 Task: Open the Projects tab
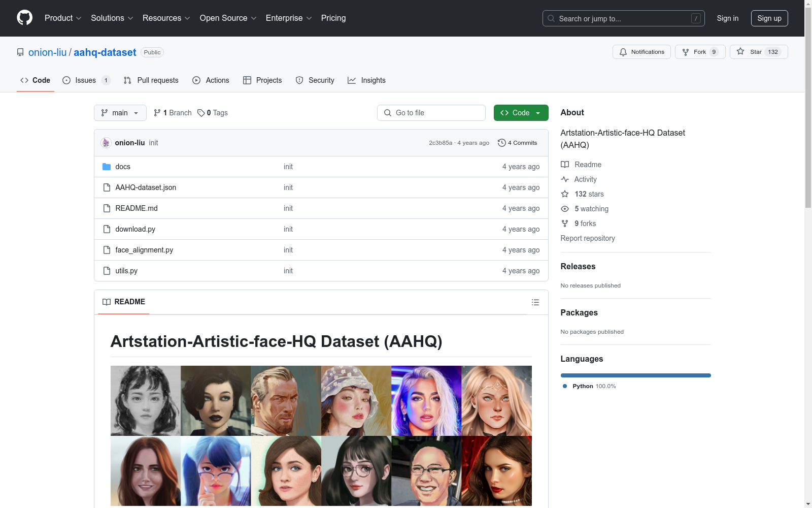[x=262, y=80]
